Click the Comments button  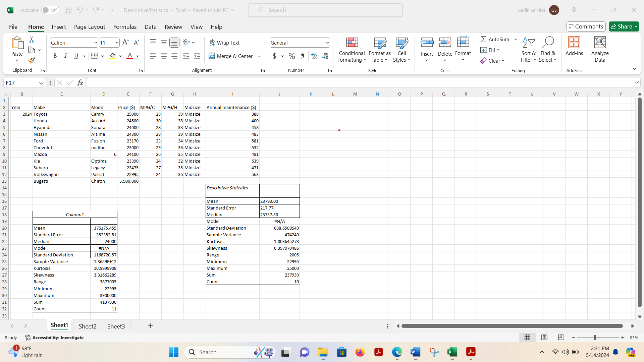coord(586,26)
